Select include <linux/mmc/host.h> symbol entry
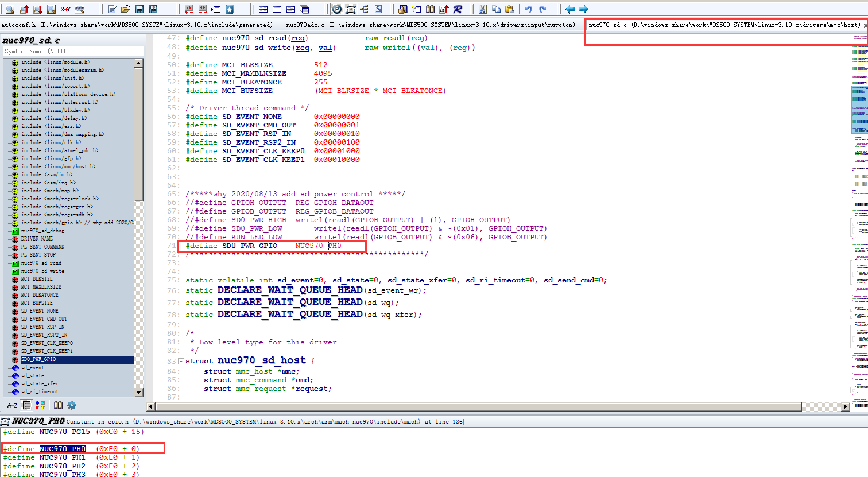Image resolution: width=868 pixels, height=477 pixels. click(x=59, y=166)
